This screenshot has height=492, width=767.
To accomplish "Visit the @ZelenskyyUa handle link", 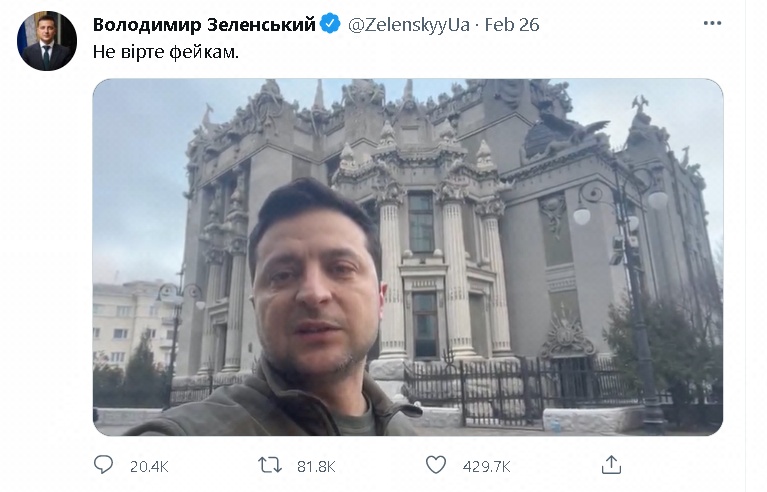I will pos(409,24).
